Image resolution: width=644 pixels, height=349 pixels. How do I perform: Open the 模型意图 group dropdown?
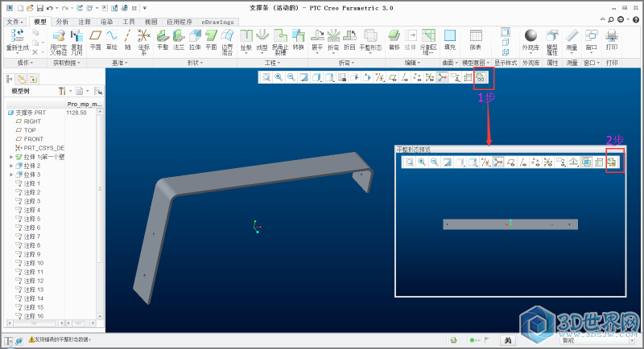click(x=476, y=63)
